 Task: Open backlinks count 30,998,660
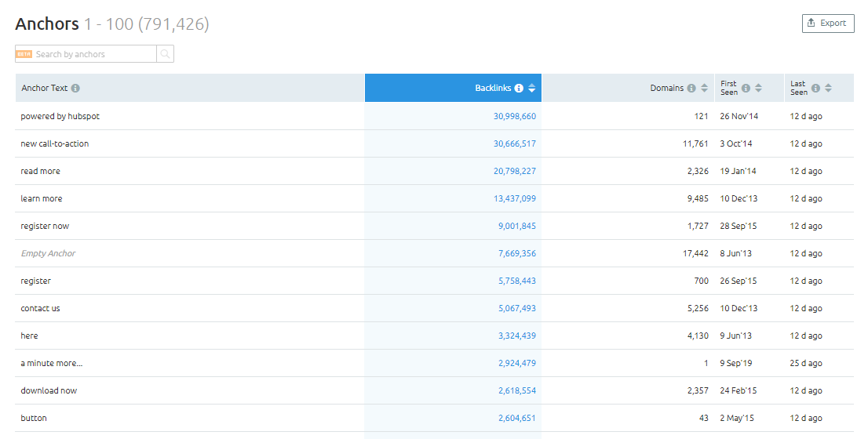515,116
